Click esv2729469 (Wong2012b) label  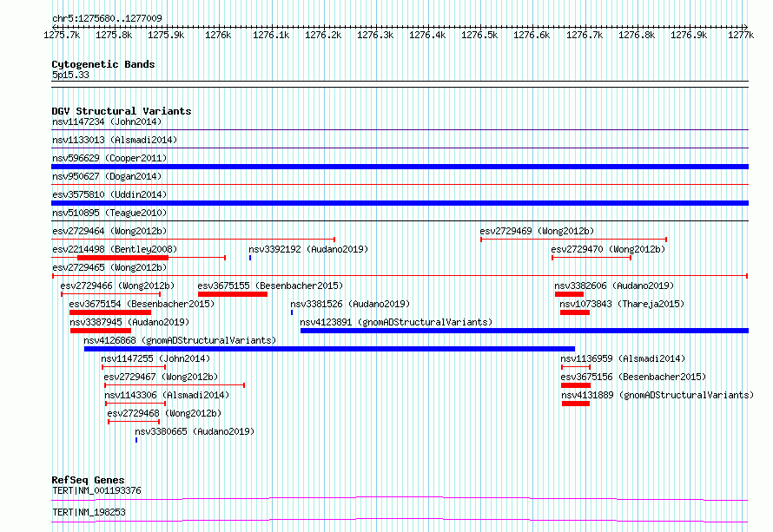tap(537, 231)
